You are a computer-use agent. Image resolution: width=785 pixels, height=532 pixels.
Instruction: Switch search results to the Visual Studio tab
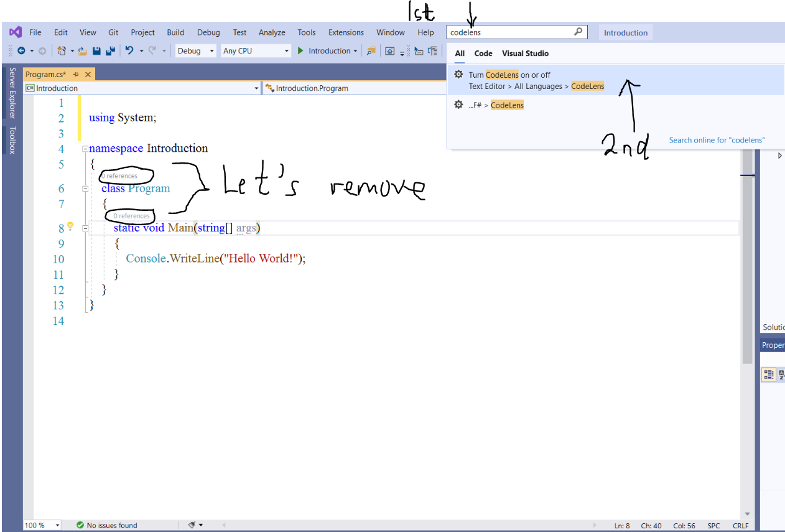click(x=525, y=54)
